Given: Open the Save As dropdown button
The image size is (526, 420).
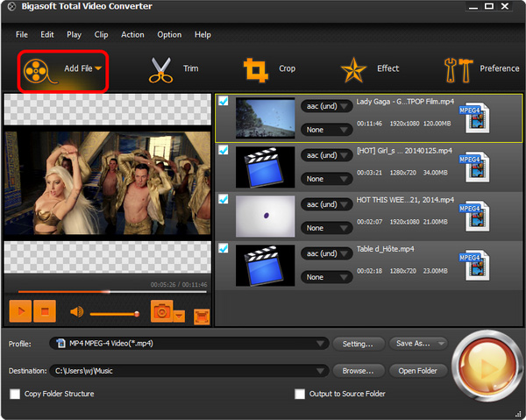Looking at the screenshot, I should (418, 344).
